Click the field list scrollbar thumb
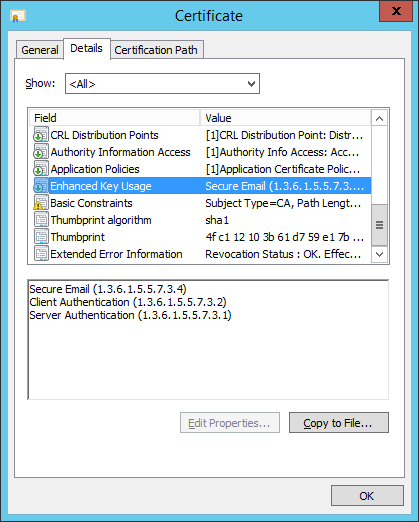Image resolution: width=419 pixels, height=522 pixels. [379, 225]
